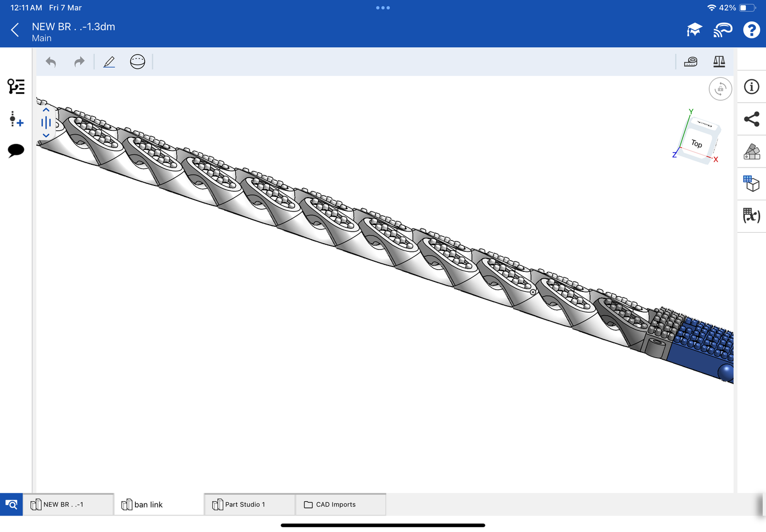Select the Sketch pencil tool

(x=109, y=62)
